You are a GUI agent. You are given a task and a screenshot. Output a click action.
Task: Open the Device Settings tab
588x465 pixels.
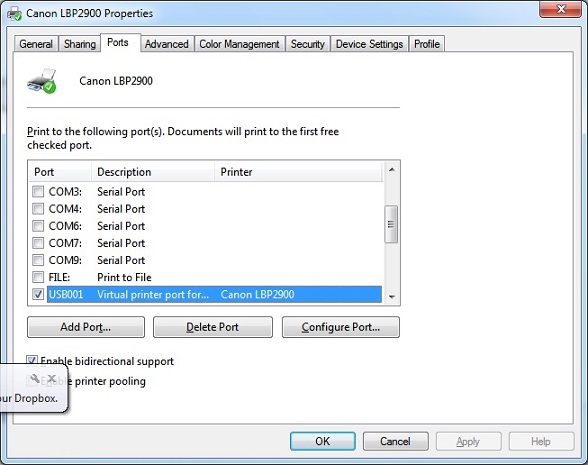click(x=369, y=44)
